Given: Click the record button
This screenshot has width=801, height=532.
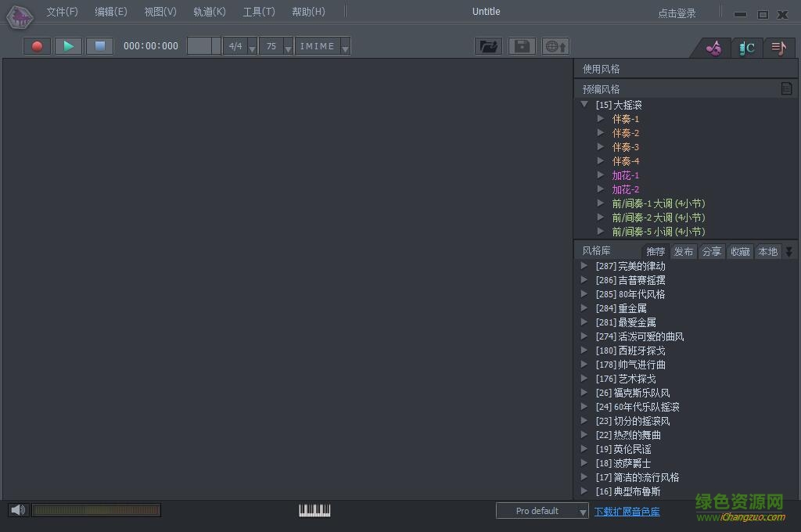Looking at the screenshot, I should (36, 45).
